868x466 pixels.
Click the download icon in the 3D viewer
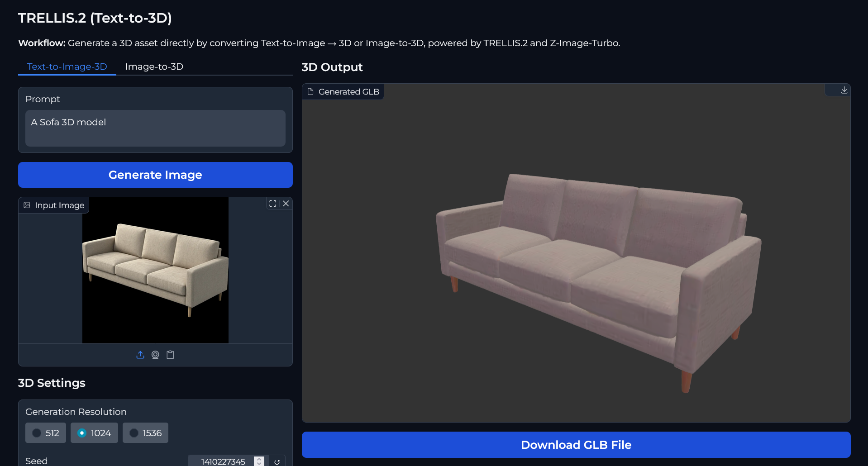[x=844, y=90]
